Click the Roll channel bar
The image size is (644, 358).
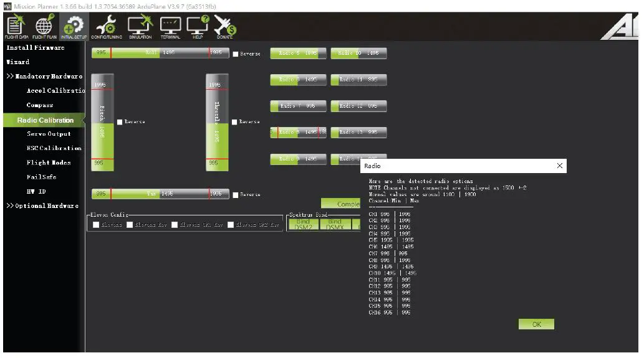160,53
